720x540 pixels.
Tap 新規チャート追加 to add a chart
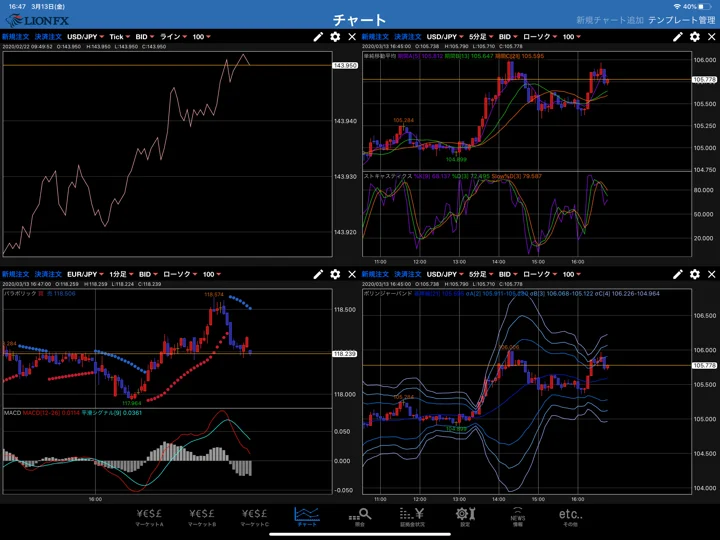click(610, 20)
